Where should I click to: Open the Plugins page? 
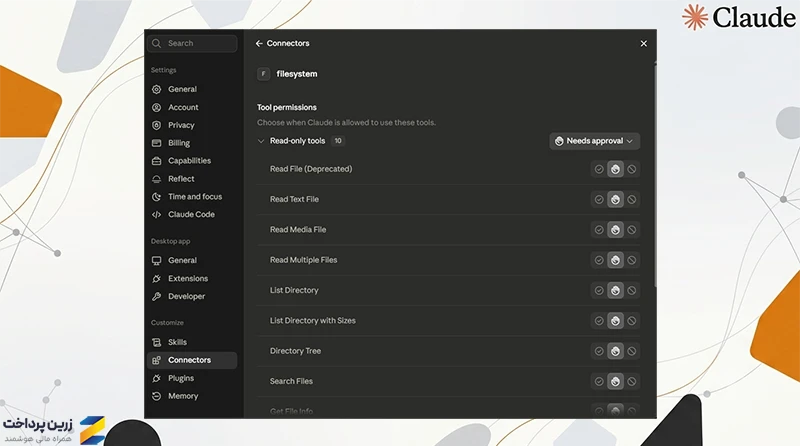click(192, 378)
